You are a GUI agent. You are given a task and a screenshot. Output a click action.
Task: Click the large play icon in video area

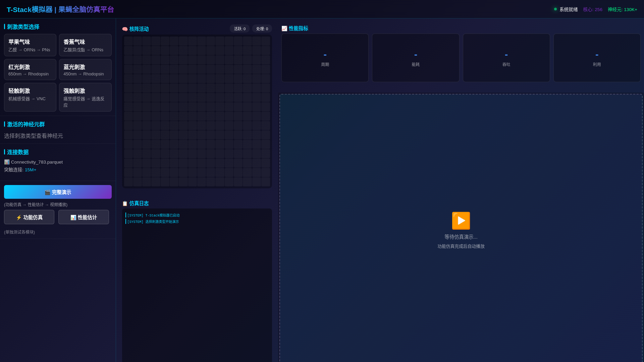(x=461, y=221)
